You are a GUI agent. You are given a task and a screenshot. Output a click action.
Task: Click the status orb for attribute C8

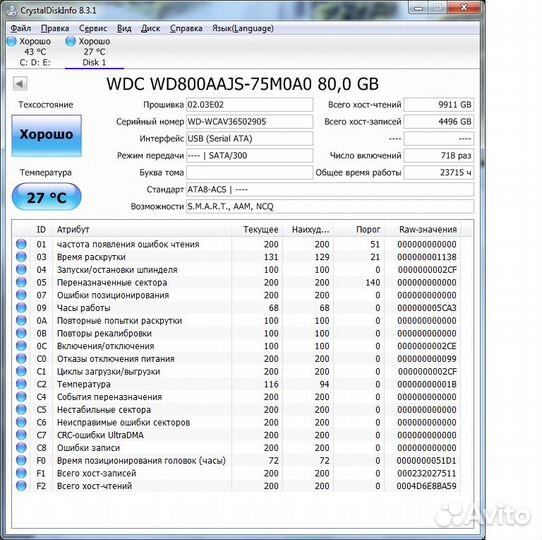21,447
